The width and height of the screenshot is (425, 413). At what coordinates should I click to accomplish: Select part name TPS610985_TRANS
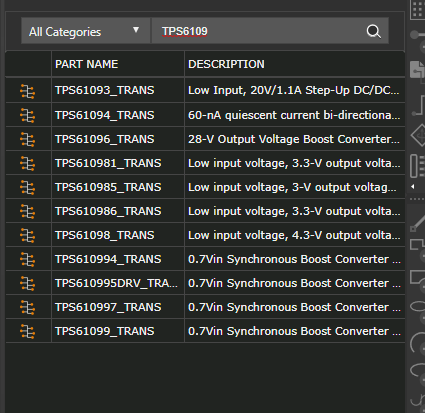[x=108, y=187]
